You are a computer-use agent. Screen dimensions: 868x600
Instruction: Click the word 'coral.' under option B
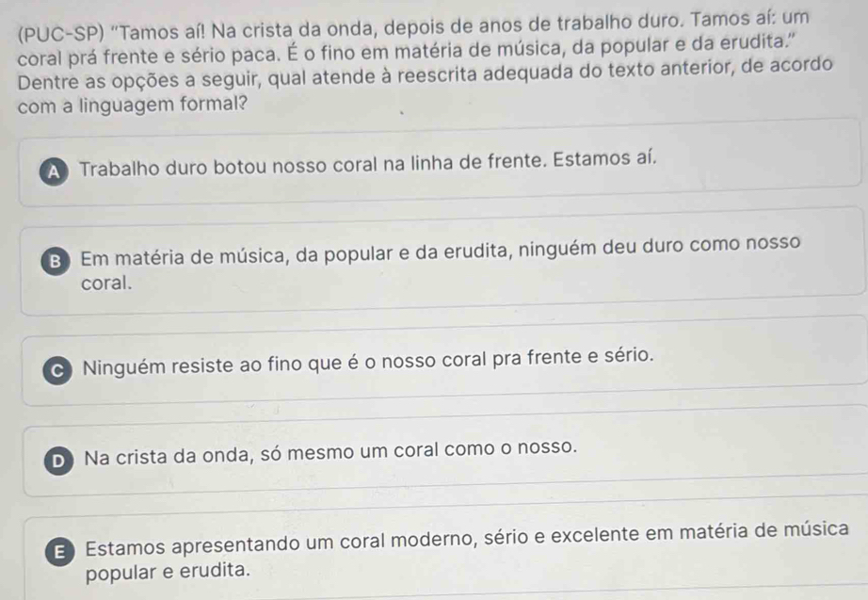[106, 281]
